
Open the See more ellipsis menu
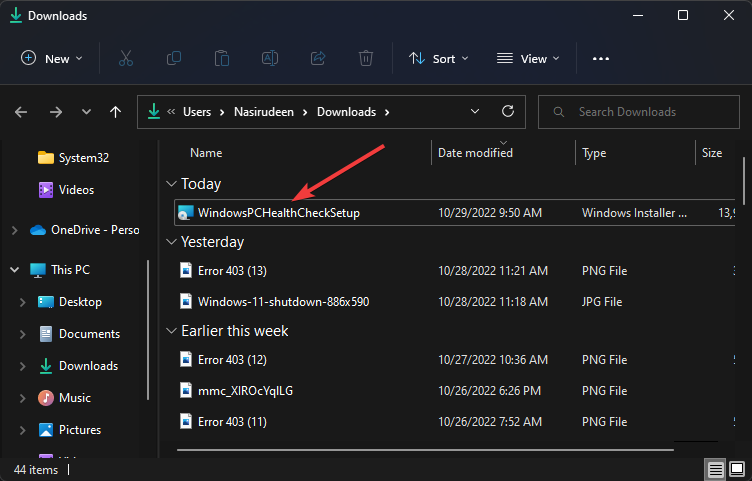pyautogui.click(x=600, y=59)
